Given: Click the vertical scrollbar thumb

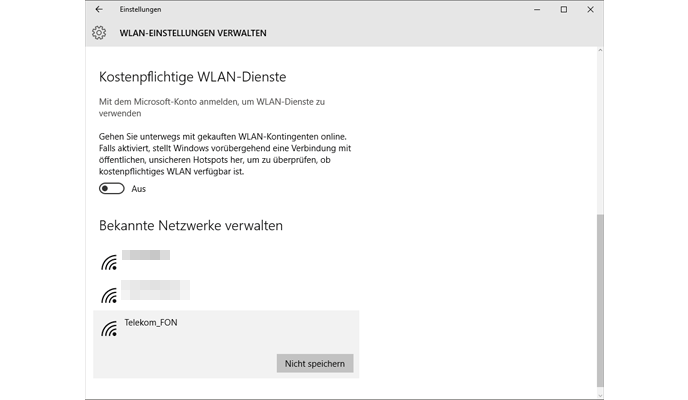Looking at the screenshot, I should click(599, 300).
